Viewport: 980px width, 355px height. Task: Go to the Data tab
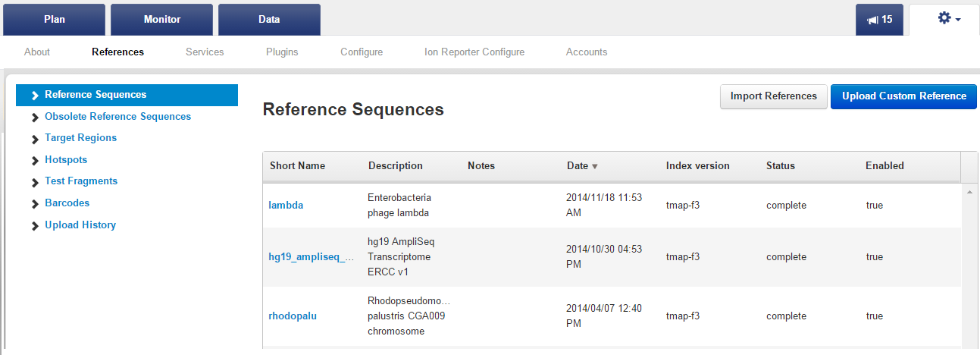pyautogui.click(x=269, y=20)
